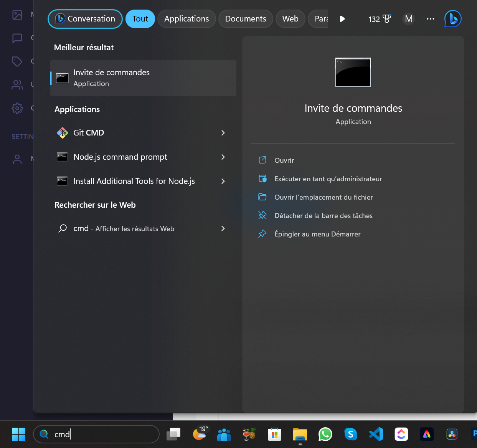Open WhatsApp from the taskbar
Viewport: 477px width, 448px height.
tap(325, 434)
